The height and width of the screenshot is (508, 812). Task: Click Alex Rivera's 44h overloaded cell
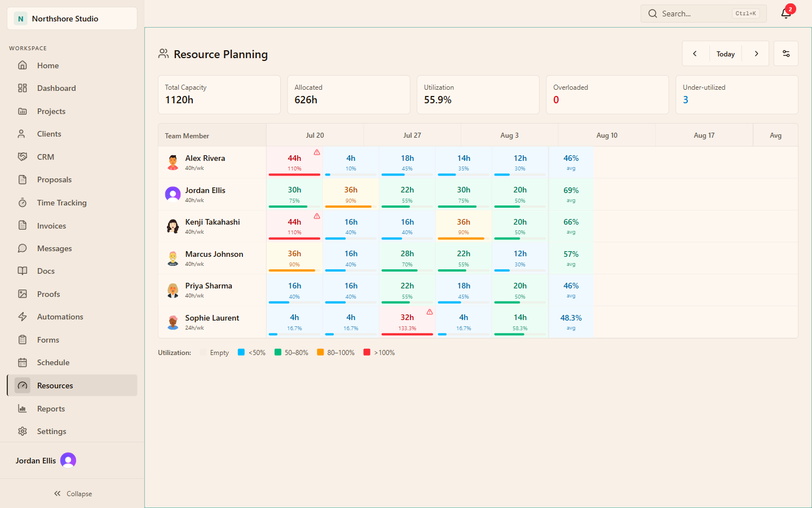coord(294,163)
